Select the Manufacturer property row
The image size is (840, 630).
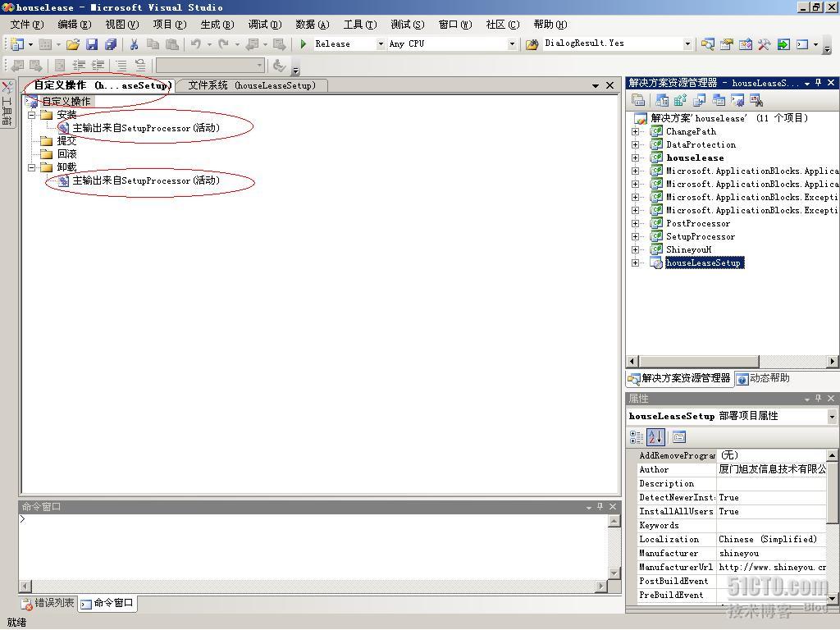pos(732,553)
